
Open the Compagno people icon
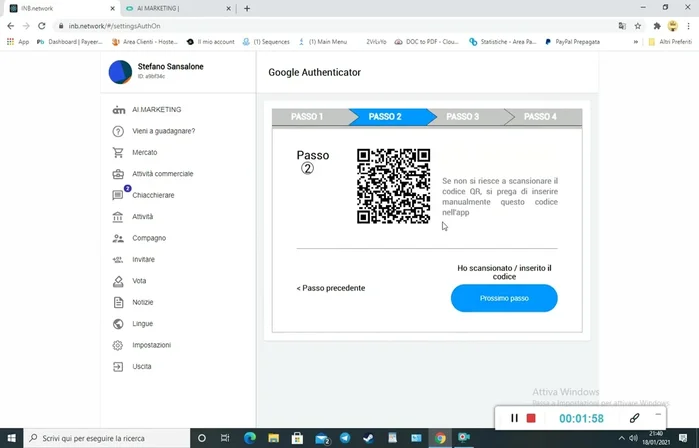[118, 238]
